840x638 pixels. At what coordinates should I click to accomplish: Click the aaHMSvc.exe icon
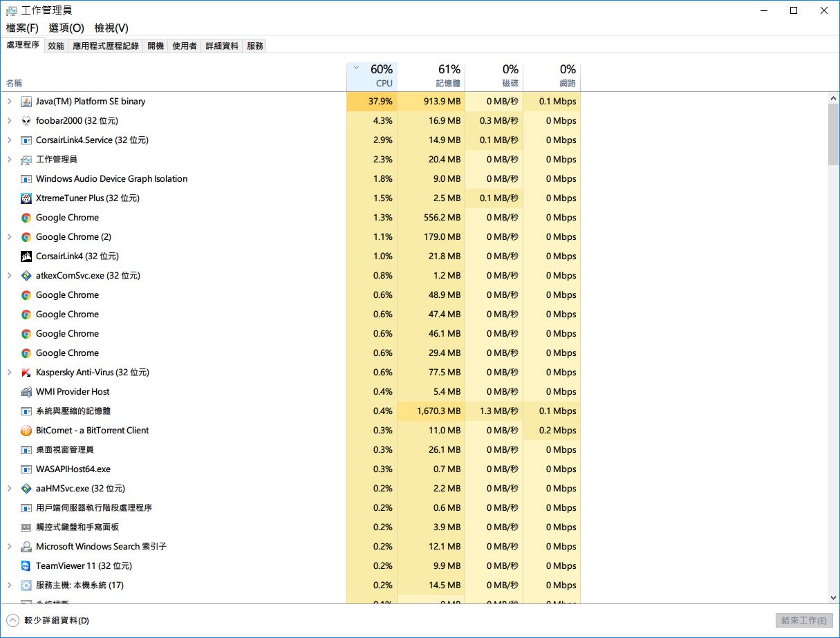26,489
